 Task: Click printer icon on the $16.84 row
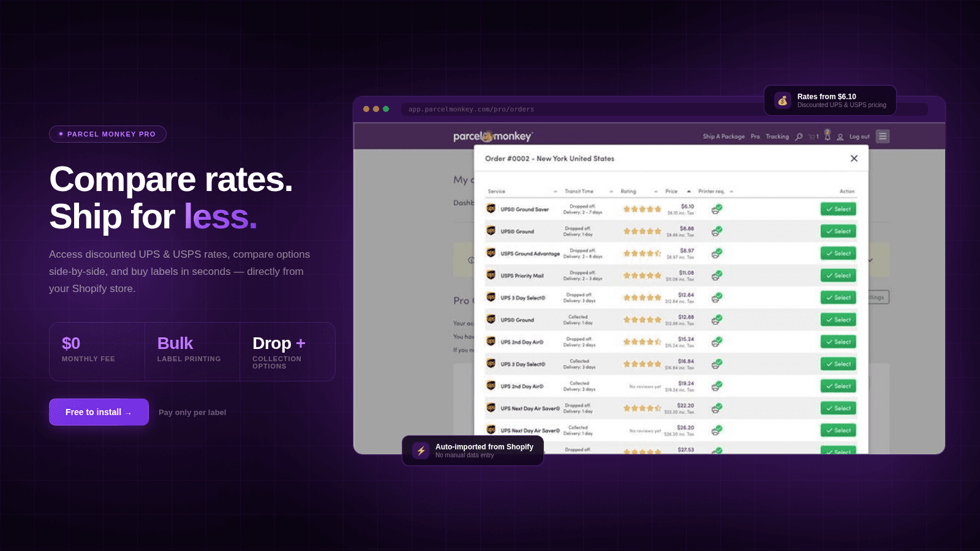(x=717, y=364)
